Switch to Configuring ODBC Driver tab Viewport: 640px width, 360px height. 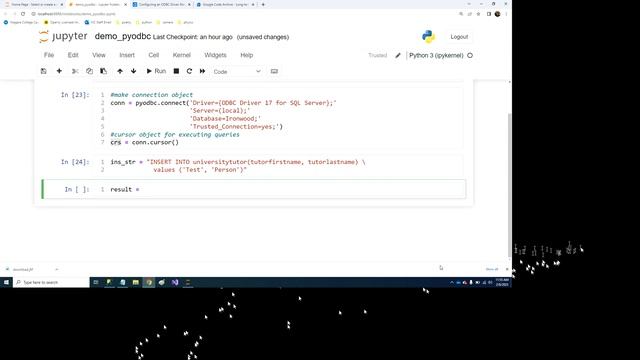pos(162,4)
